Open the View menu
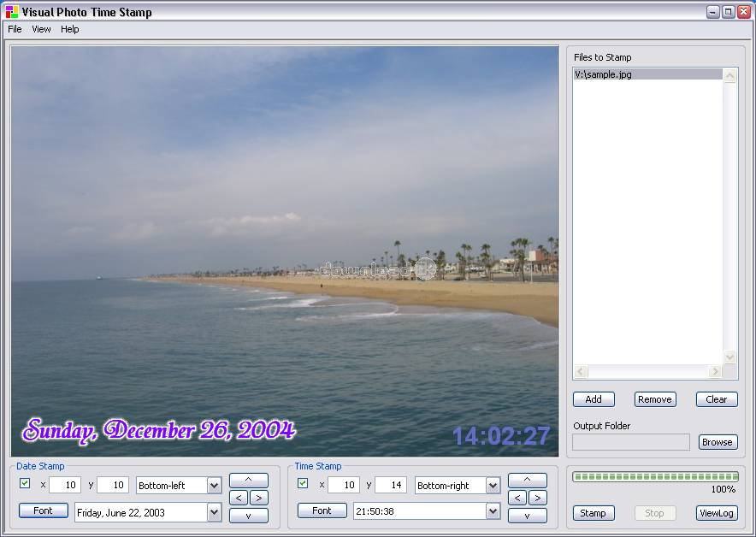The image size is (756, 537). point(41,29)
